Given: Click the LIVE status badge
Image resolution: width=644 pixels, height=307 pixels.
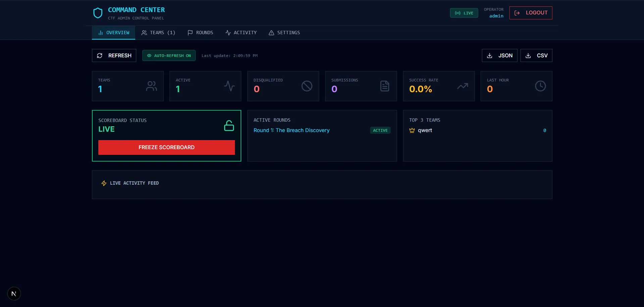Looking at the screenshot, I should click(464, 13).
